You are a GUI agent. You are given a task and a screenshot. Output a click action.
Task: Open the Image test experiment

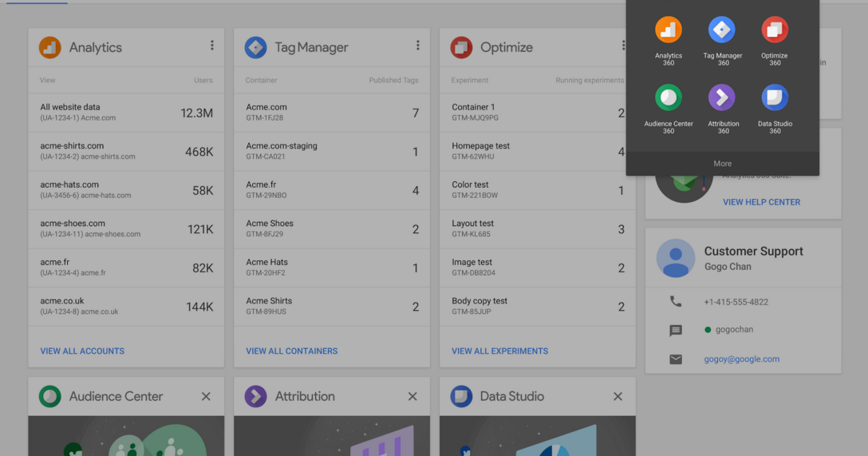(x=538, y=268)
